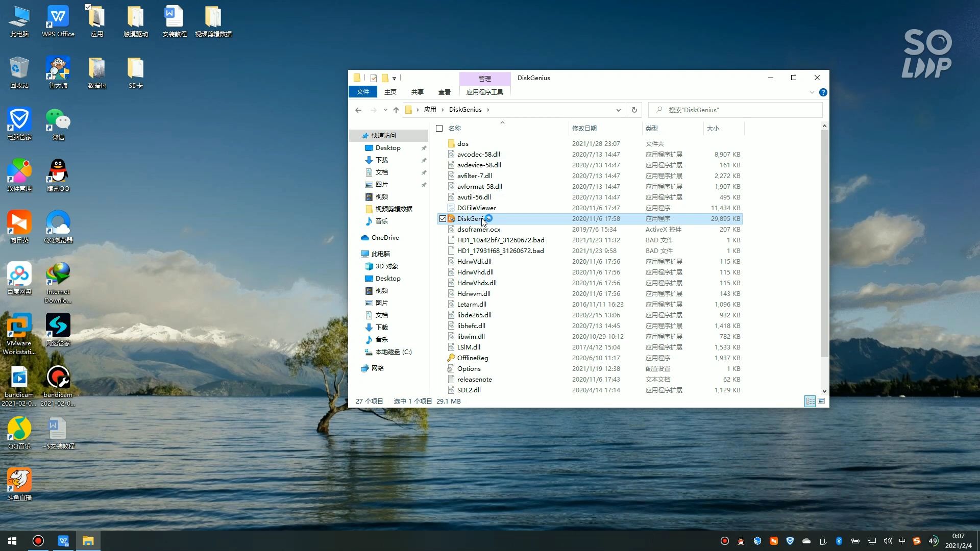Image resolution: width=980 pixels, height=551 pixels.
Task: Open the 应用程序工具 ribbon tab
Action: [485, 92]
